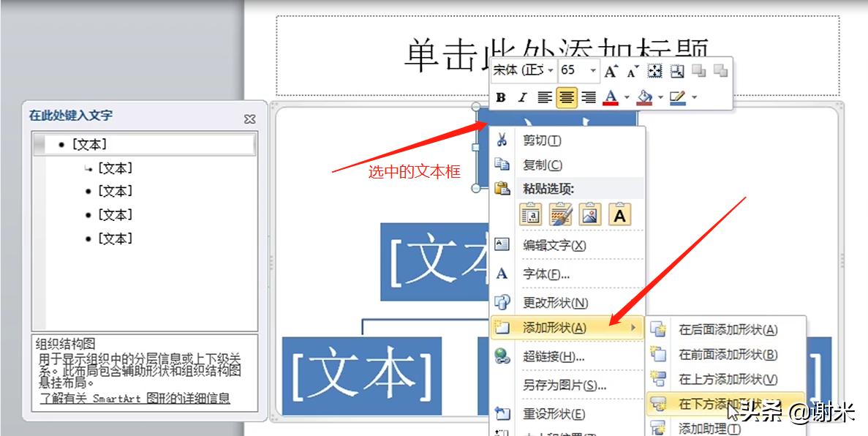
Task: Expand the fill color dropdown arrow
Action: (x=660, y=97)
